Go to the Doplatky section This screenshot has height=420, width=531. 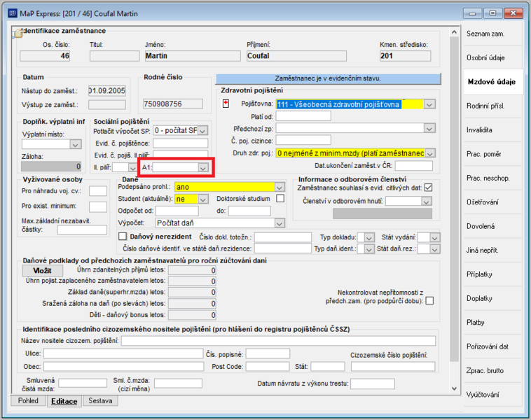pos(493,298)
